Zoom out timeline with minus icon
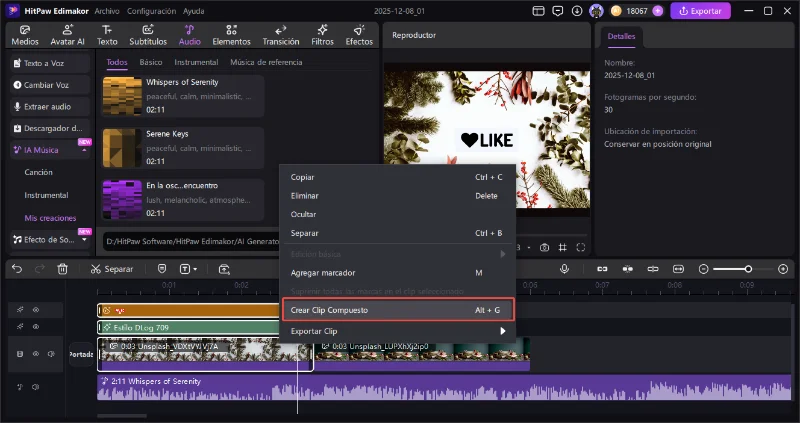Viewport: 800px width, 423px height. click(x=704, y=269)
